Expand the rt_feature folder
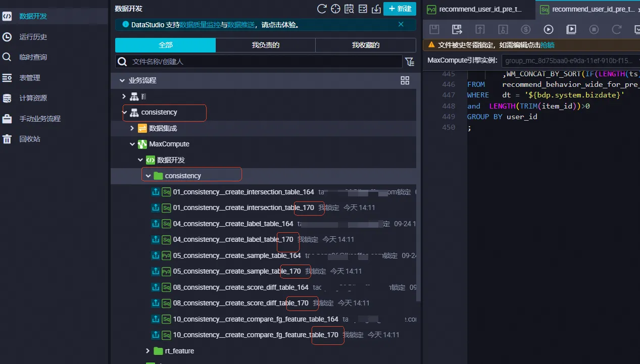Viewport: 640px width, 364px height. tap(148, 351)
